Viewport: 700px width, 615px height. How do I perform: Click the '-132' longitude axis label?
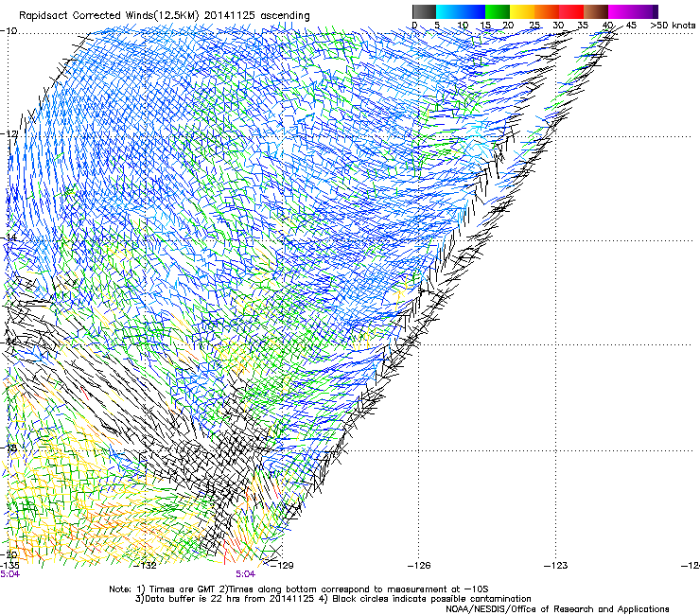click(x=146, y=566)
